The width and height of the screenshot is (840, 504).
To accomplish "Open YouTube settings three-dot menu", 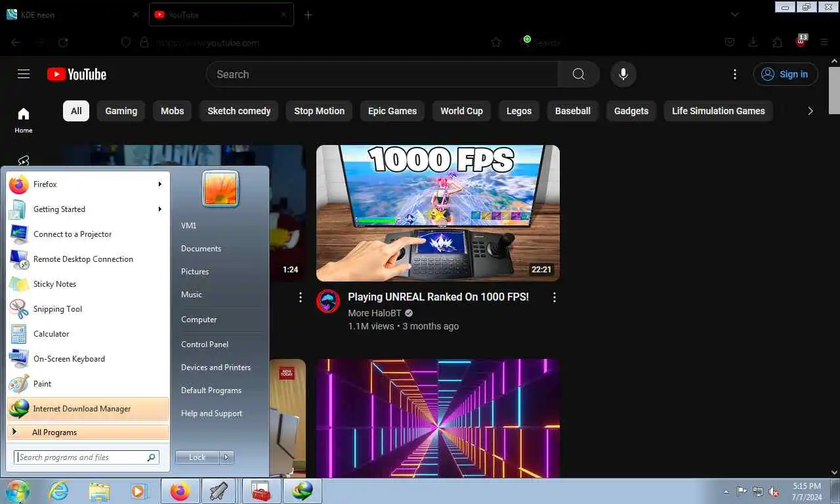I will (x=735, y=74).
